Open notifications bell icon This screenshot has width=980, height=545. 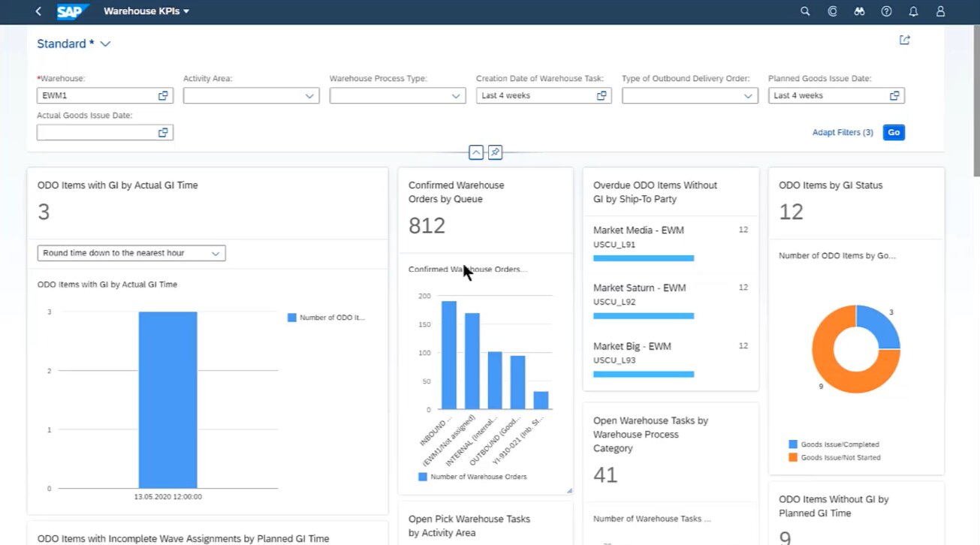(913, 11)
